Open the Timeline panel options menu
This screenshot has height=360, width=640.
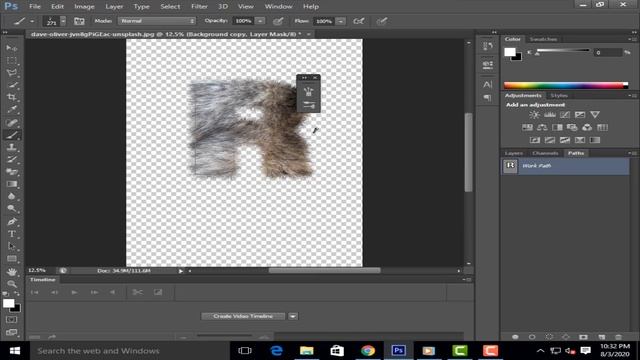click(x=467, y=280)
